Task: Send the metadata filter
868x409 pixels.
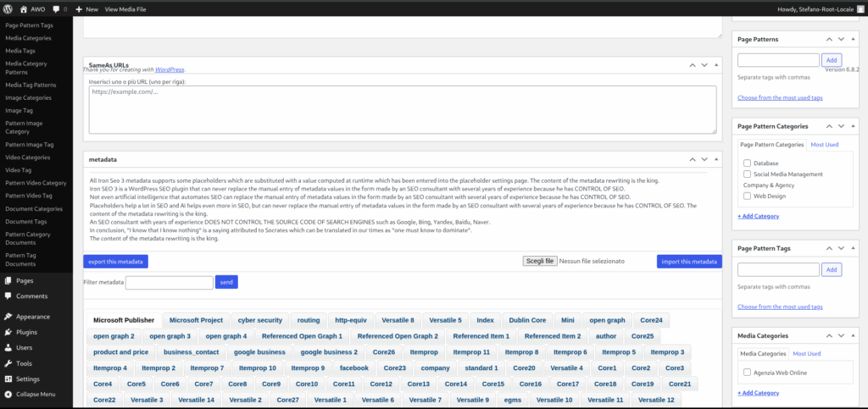Action: [x=226, y=283]
